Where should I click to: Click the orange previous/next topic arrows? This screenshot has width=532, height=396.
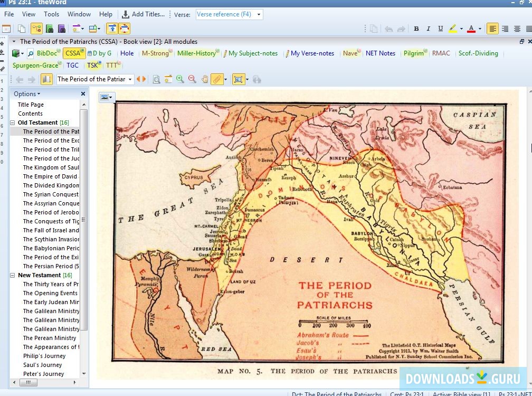141,79
